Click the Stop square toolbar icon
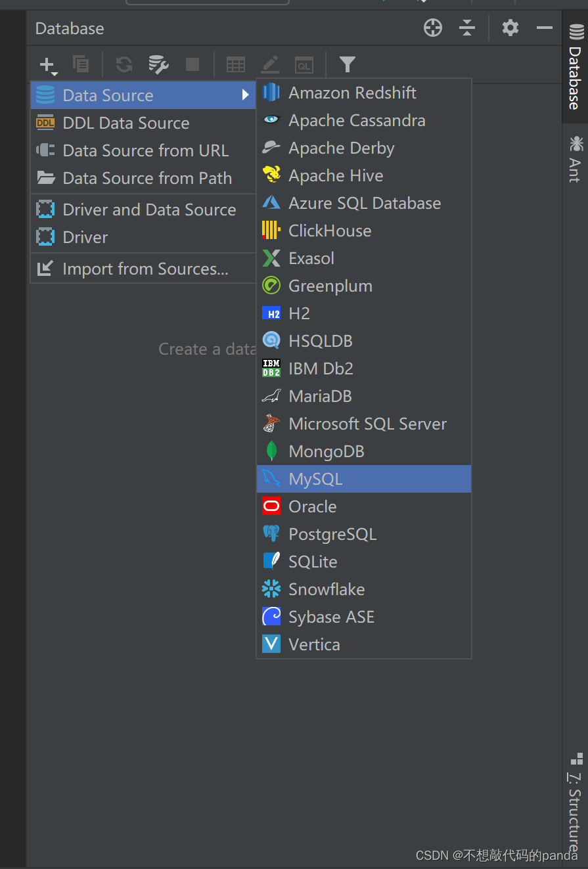Viewport: 588px width, 869px height. coord(192,64)
